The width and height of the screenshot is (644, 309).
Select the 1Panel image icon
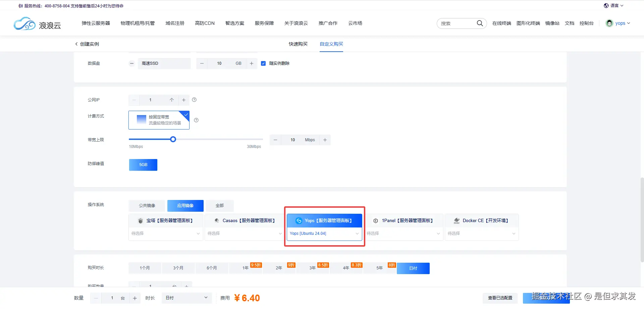375,220
